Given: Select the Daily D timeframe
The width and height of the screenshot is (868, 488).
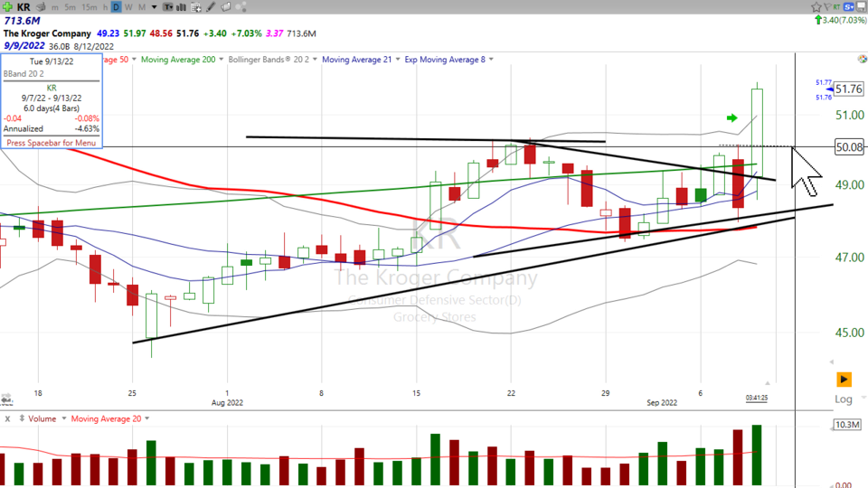Looking at the screenshot, I should coord(117,7).
